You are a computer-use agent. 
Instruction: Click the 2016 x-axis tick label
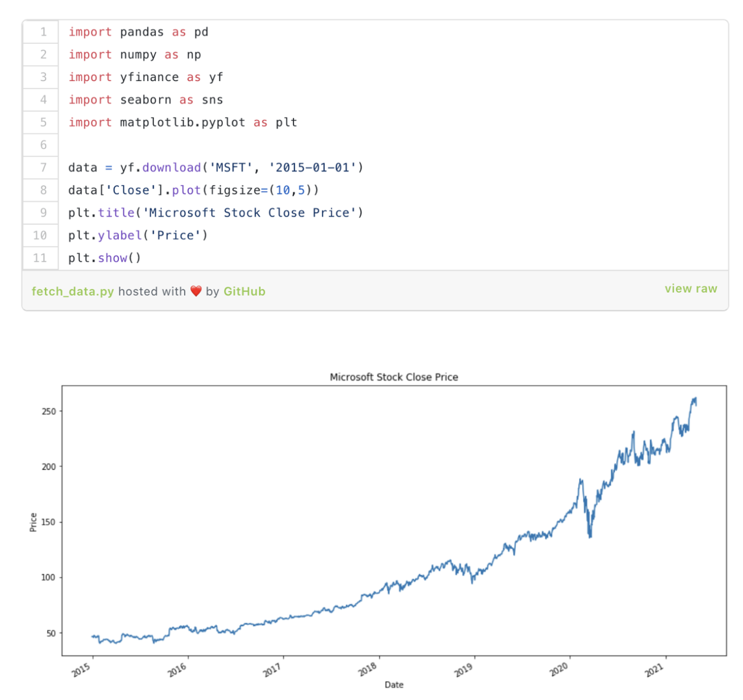pyautogui.click(x=177, y=670)
